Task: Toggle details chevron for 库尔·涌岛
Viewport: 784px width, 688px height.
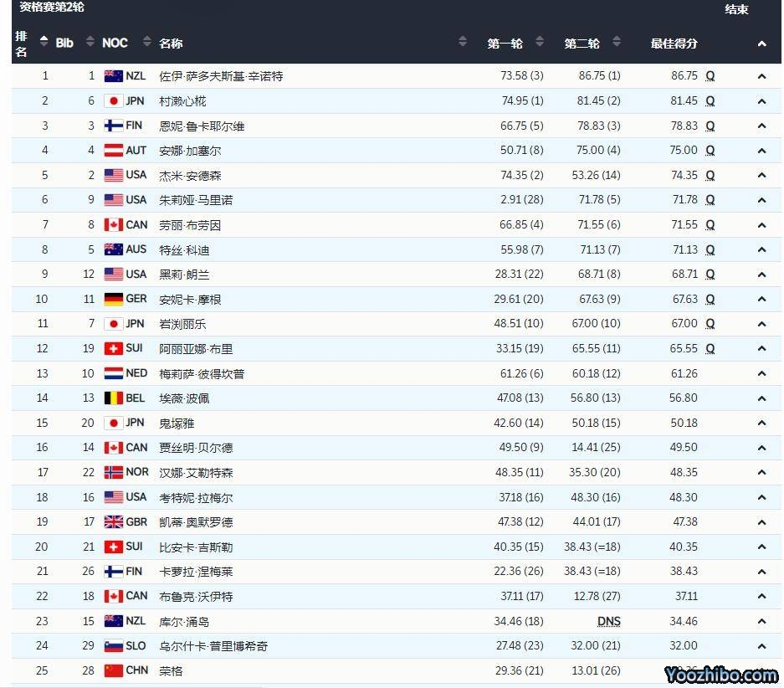Action: click(761, 622)
